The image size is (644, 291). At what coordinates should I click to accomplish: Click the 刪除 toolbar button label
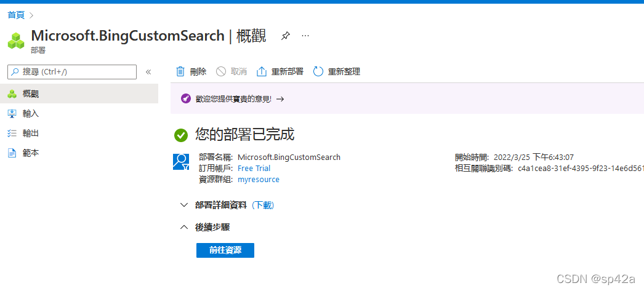click(198, 71)
